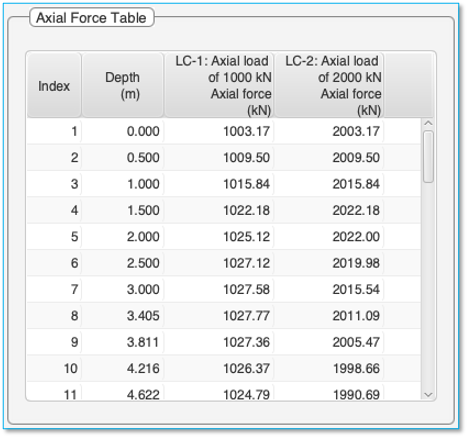This screenshot has height=437, width=468.
Task: Select LC-1 value 1024.79
Action: pos(219,392)
